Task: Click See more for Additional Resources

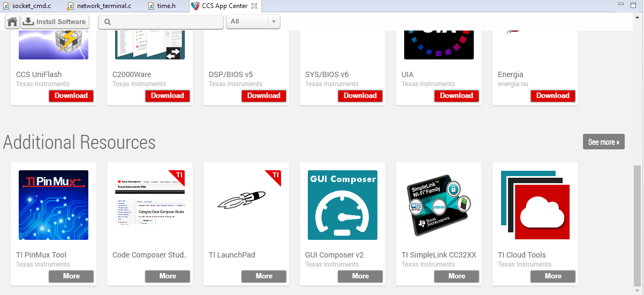Action: 604,142
